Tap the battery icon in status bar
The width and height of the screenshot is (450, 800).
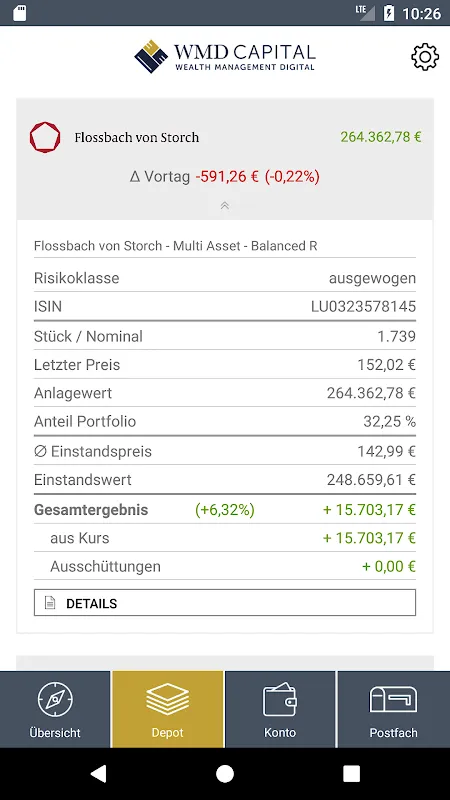[389, 13]
